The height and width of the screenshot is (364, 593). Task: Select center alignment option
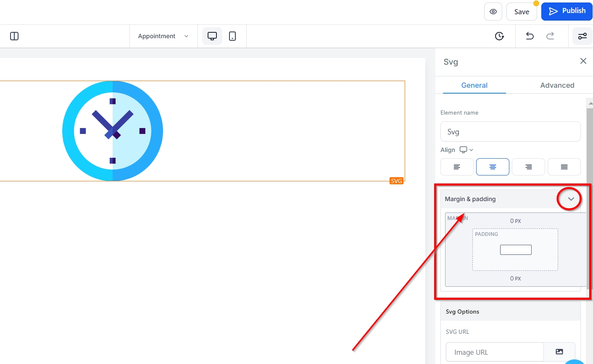pyautogui.click(x=493, y=167)
